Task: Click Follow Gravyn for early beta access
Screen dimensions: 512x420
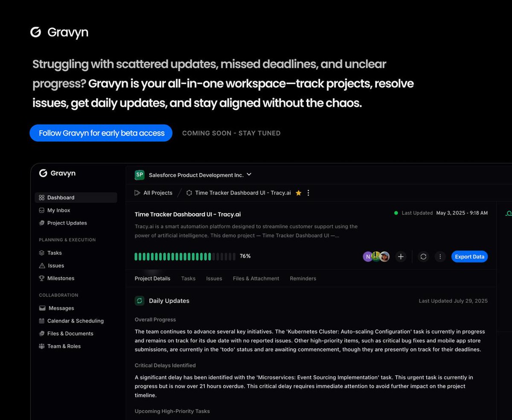Action: (101, 133)
